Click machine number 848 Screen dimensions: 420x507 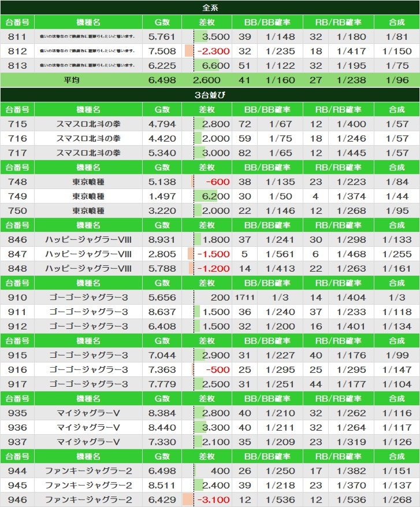click(x=17, y=269)
